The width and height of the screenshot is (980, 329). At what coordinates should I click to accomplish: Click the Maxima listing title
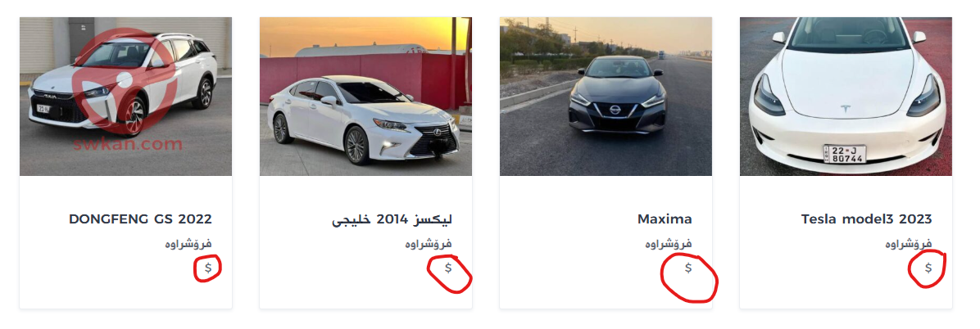pos(665,219)
